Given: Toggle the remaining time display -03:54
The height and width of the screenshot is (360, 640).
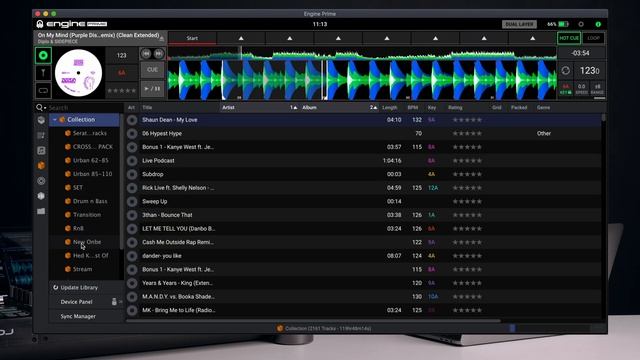Looking at the screenshot, I should coord(580,53).
